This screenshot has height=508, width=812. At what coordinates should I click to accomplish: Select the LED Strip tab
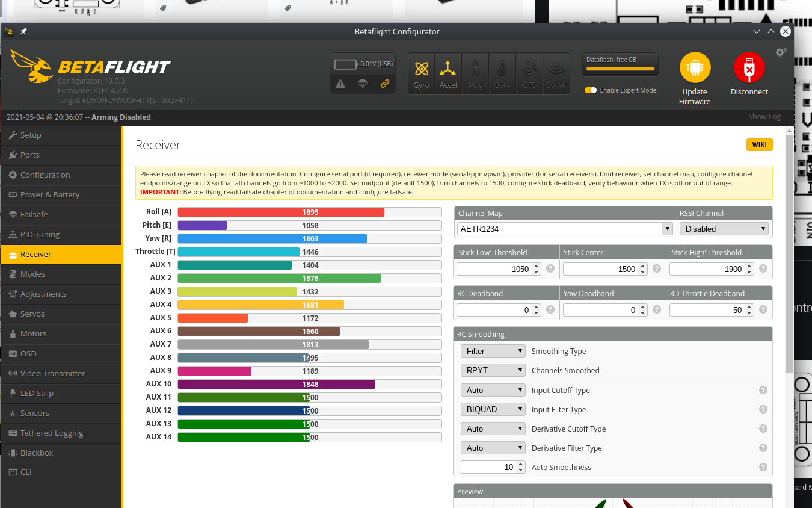tap(61, 394)
